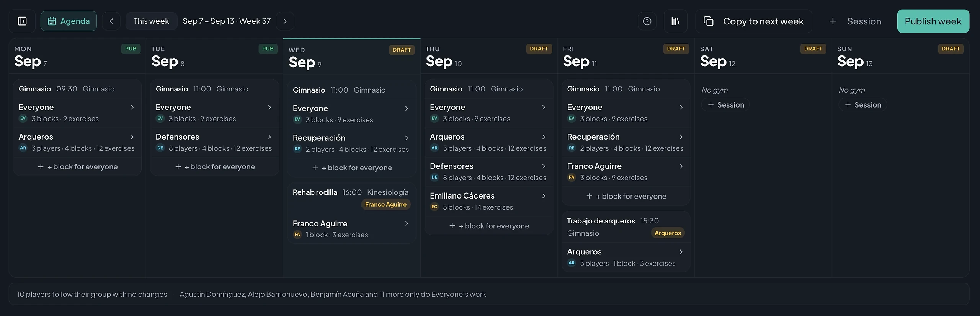The height and width of the screenshot is (316, 980).
Task: Open Thursday's Defensores group
Action: 488,171
